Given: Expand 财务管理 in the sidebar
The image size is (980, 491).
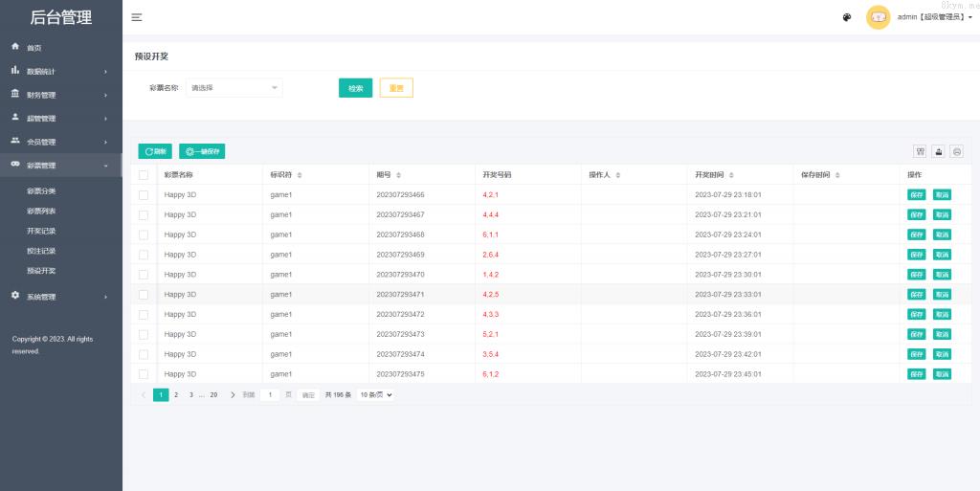Looking at the screenshot, I should coord(60,95).
